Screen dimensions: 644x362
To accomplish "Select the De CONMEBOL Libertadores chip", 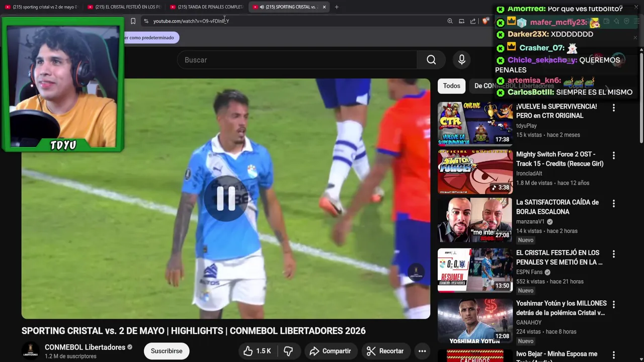I will point(514,86).
